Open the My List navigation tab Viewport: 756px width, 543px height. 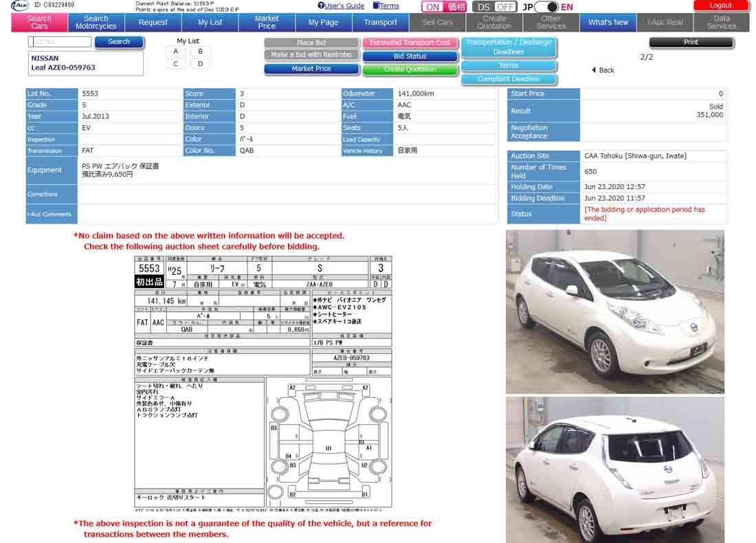[210, 22]
